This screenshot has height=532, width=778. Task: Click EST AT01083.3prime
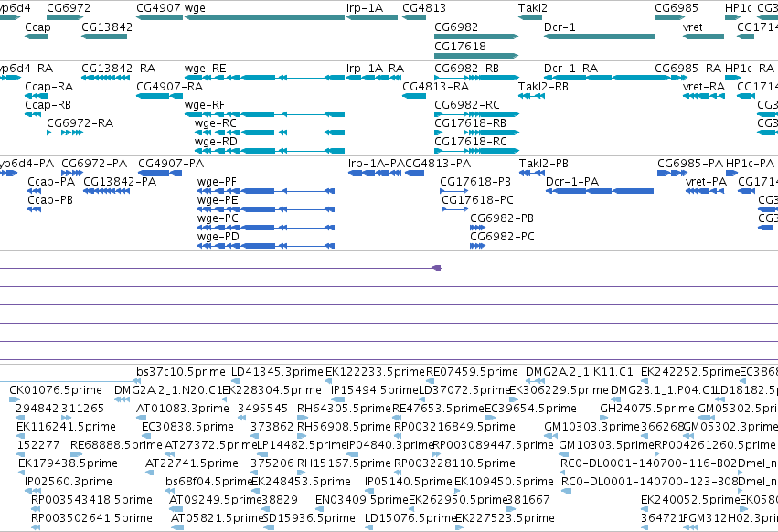coord(183,409)
